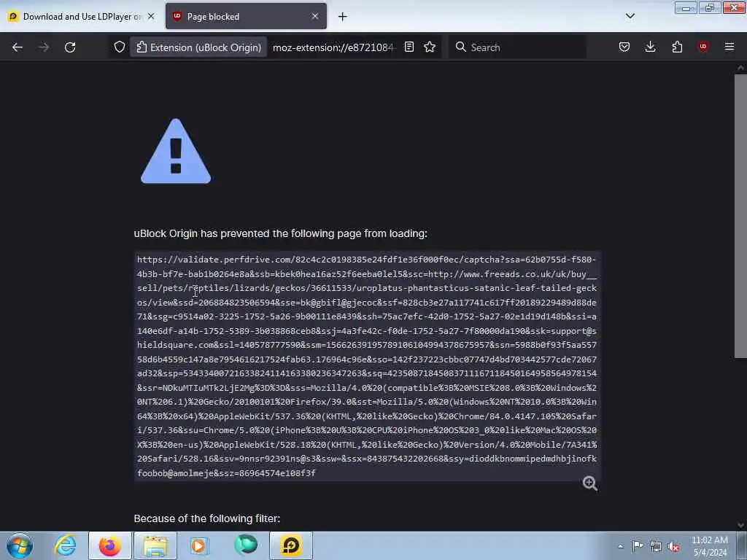This screenshot has height=560, width=747.
Task: Click the moz-extension URL address field
Action: coord(334,47)
